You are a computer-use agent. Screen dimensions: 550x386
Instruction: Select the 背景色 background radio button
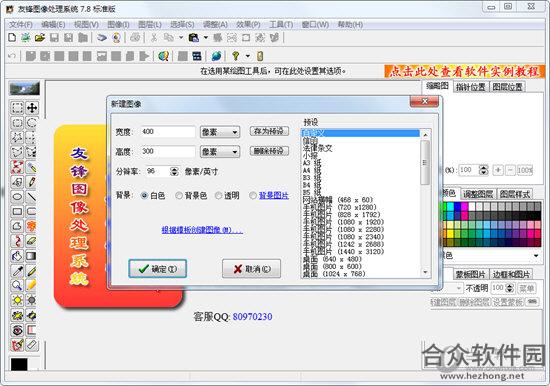(179, 195)
